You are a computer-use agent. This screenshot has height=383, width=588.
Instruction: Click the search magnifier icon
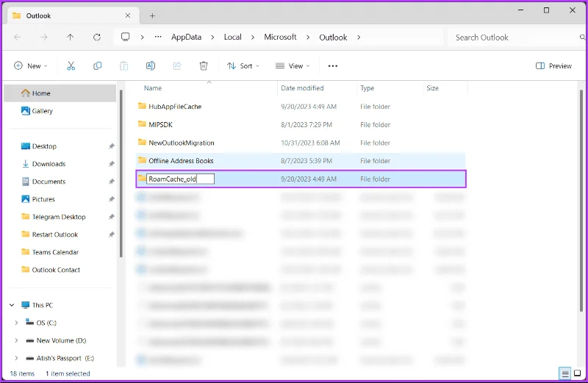click(x=582, y=37)
